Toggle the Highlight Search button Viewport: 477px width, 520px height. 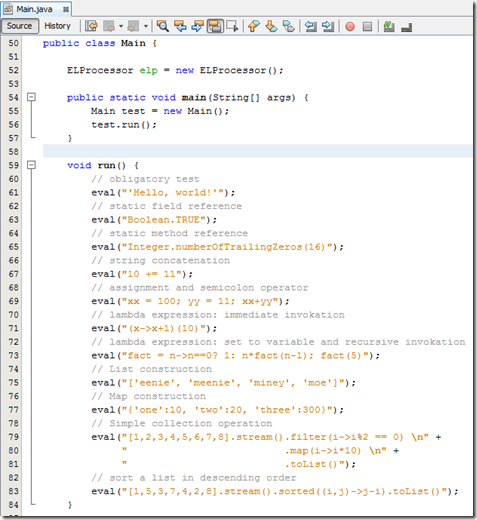point(215,26)
